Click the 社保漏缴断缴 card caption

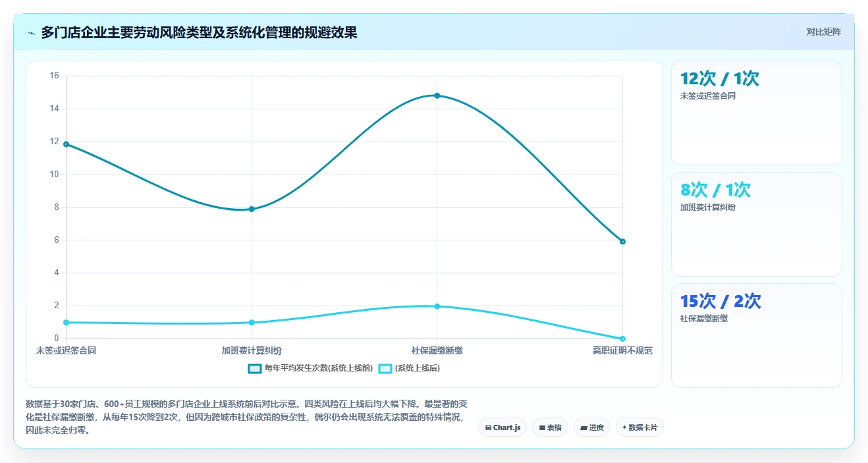pos(704,319)
